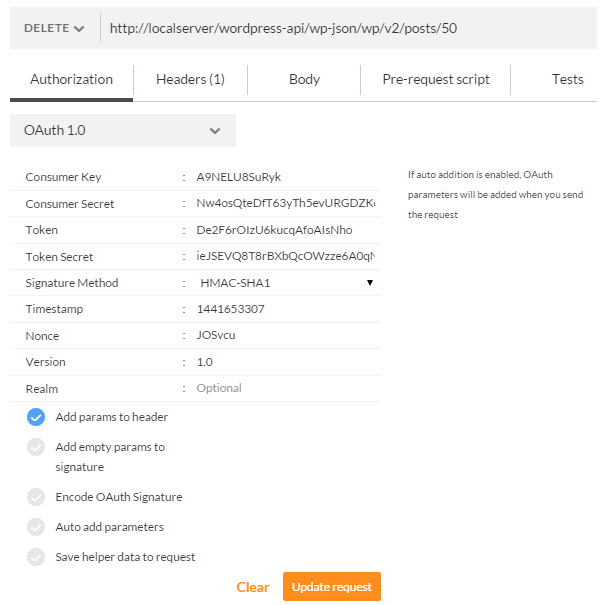Viewport: 600px width, 605px height.
Task: Uncheck Add params to header
Action: [x=36, y=417]
